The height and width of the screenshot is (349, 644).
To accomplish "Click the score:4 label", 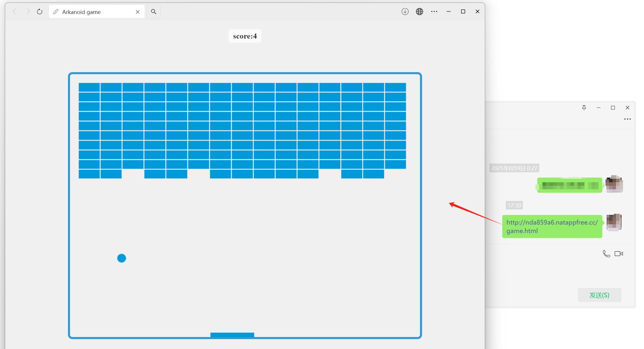I will [245, 36].
